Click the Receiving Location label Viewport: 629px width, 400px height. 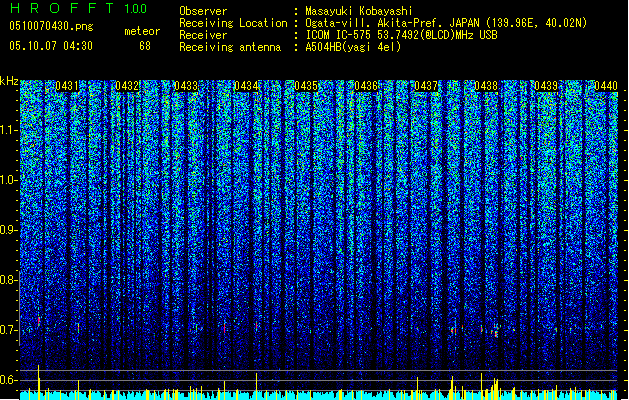tap(233, 23)
